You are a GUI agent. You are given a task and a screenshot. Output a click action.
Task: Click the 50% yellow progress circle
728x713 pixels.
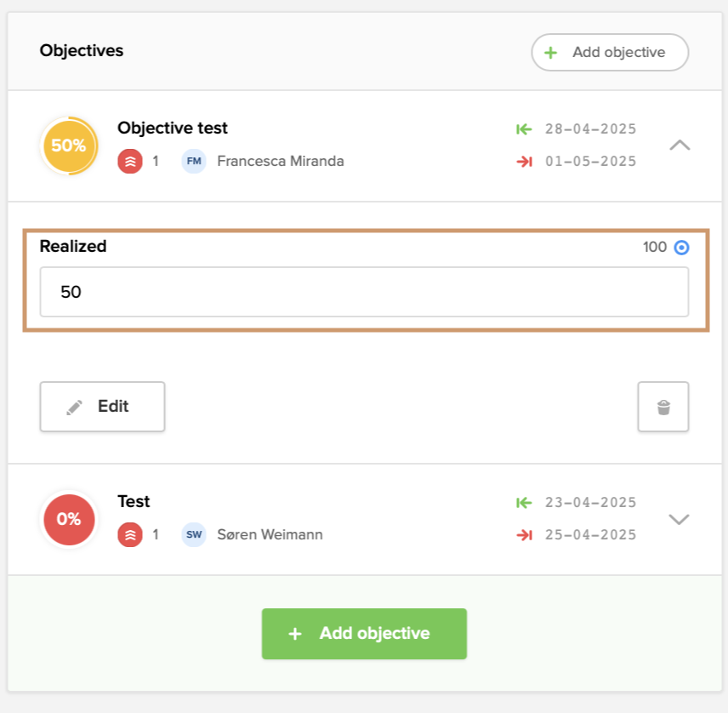coord(68,145)
